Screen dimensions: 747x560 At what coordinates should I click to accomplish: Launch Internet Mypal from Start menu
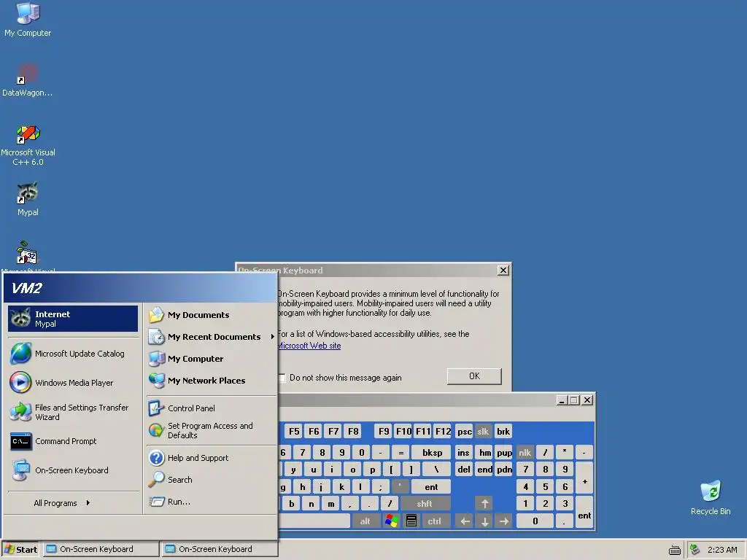pos(73,319)
